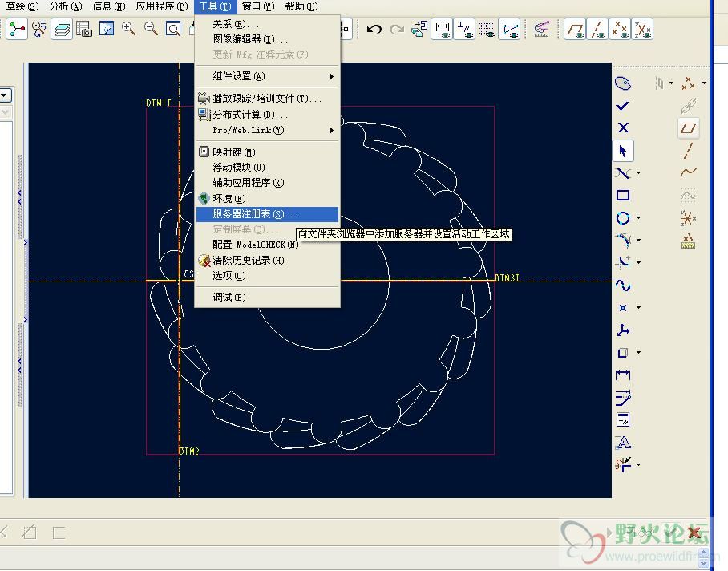Cancel sketch with the blue X icon
728x571 pixels.
click(x=623, y=128)
